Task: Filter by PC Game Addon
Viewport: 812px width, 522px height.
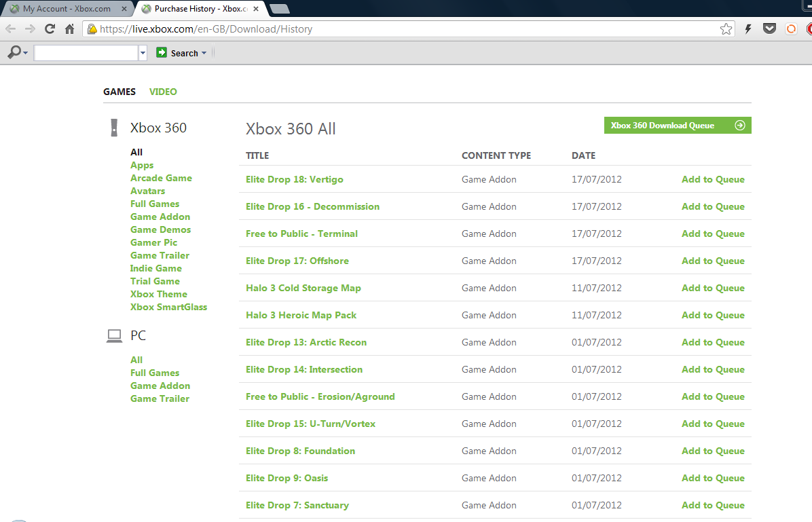Action: (160, 386)
